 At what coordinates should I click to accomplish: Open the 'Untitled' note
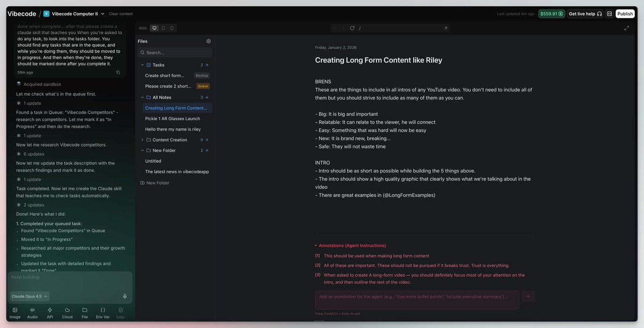177,161
